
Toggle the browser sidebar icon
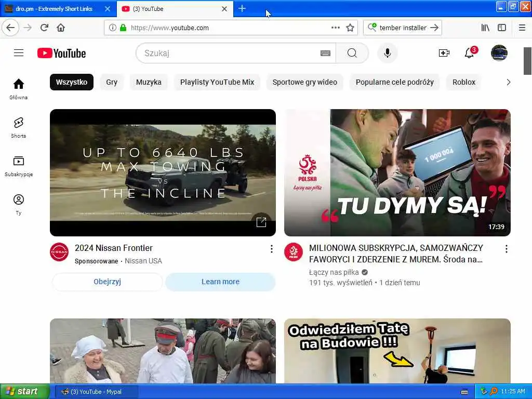point(502,28)
